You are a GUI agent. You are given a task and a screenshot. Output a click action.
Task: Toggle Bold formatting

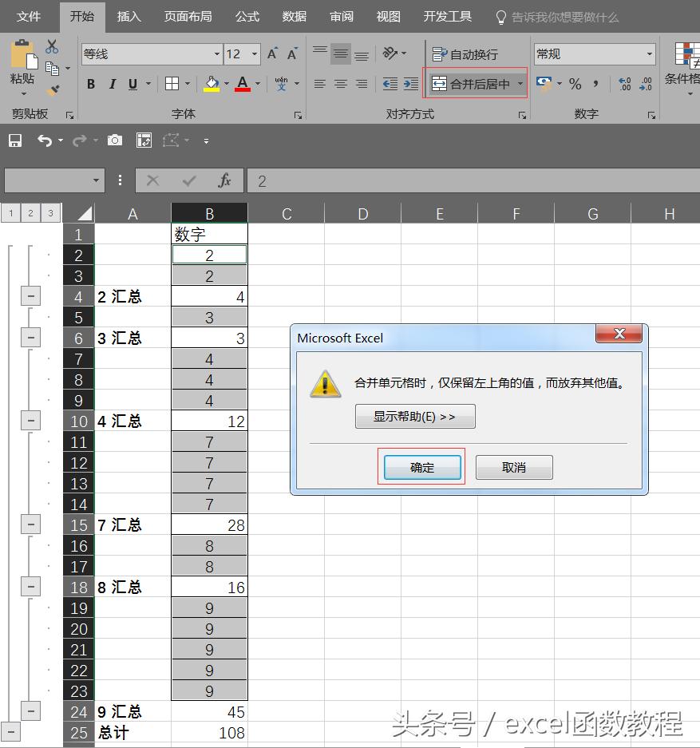tap(91, 84)
